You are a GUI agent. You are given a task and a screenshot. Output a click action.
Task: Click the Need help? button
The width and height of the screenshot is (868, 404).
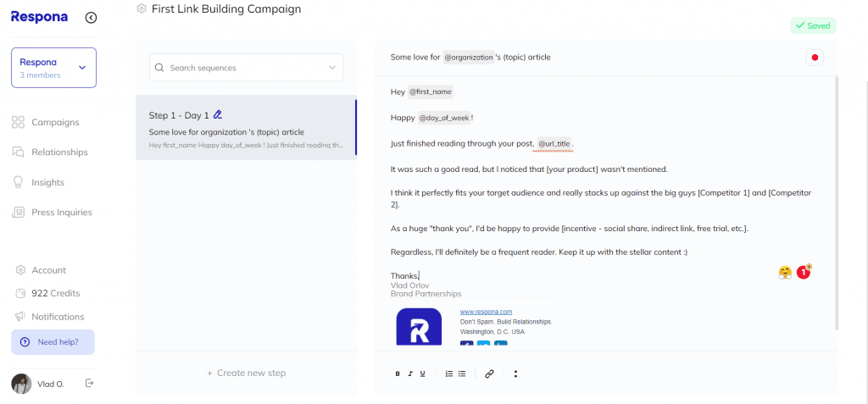[x=53, y=342]
